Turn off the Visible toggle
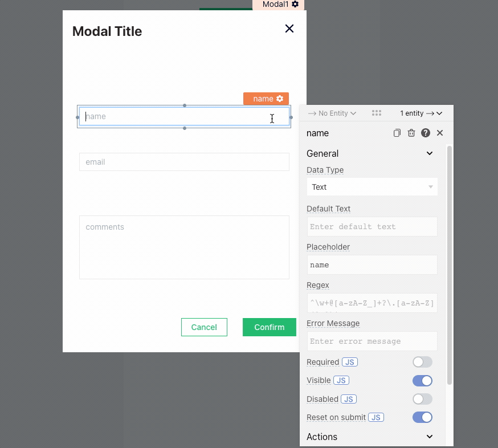This screenshot has height=448, width=498. click(422, 381)
